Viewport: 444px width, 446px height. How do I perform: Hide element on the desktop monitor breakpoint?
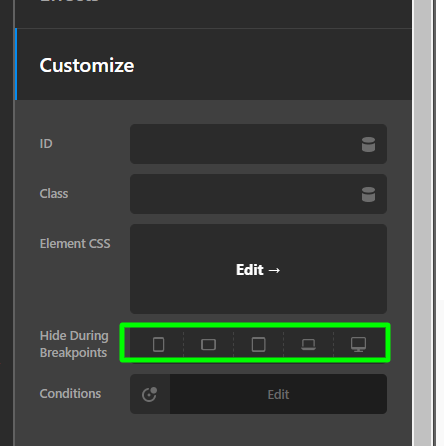point(358,344)
